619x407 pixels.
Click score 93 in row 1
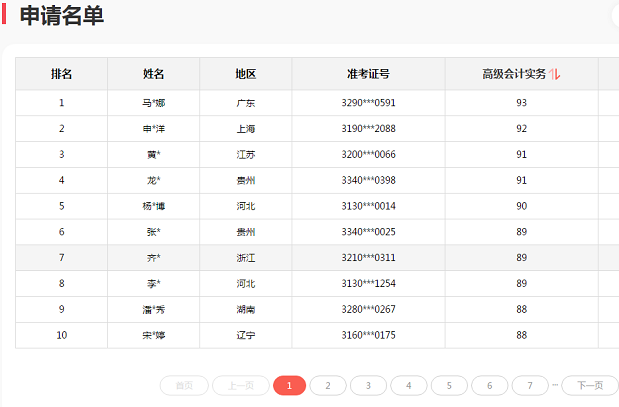coord(521,103)
